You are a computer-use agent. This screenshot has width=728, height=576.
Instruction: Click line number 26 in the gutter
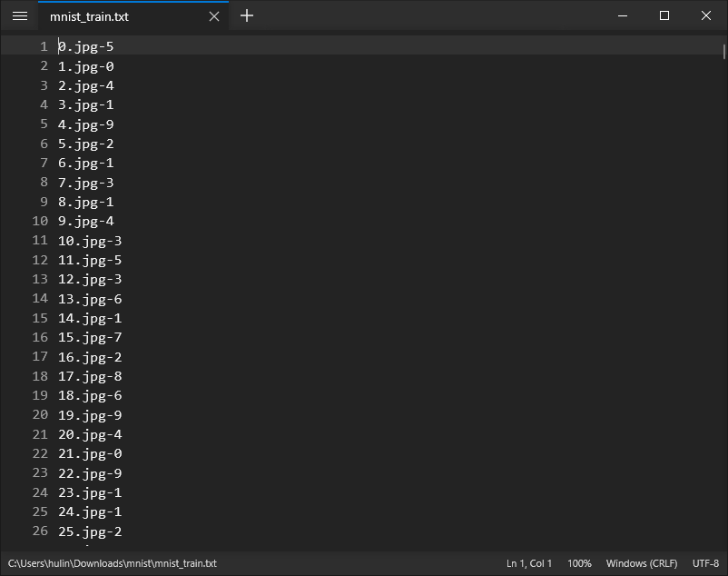point(40,531)
